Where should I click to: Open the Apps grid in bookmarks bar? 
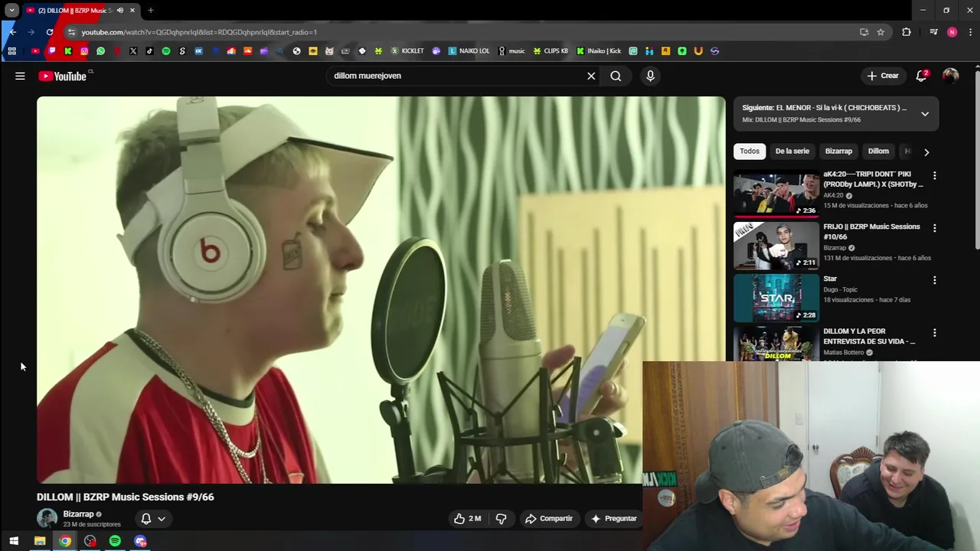[11, 51]
